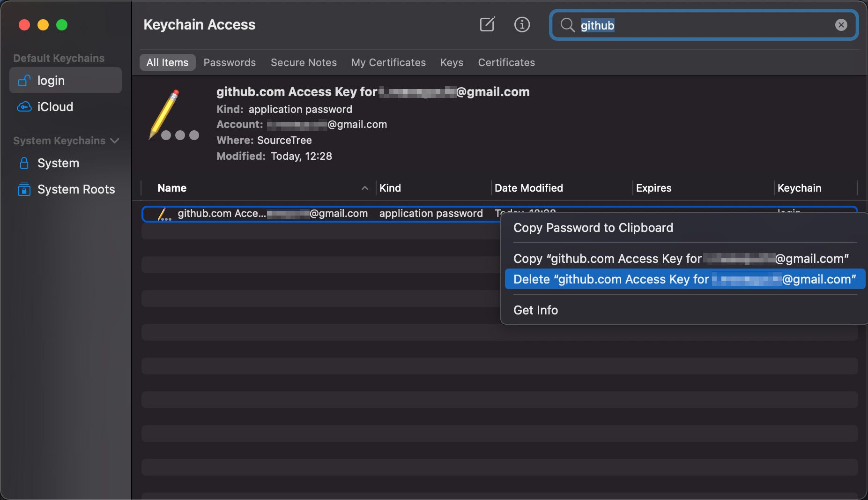Show the My Certificates tab
The width and height of the screenshot is (868, 500).
point(388,62)
